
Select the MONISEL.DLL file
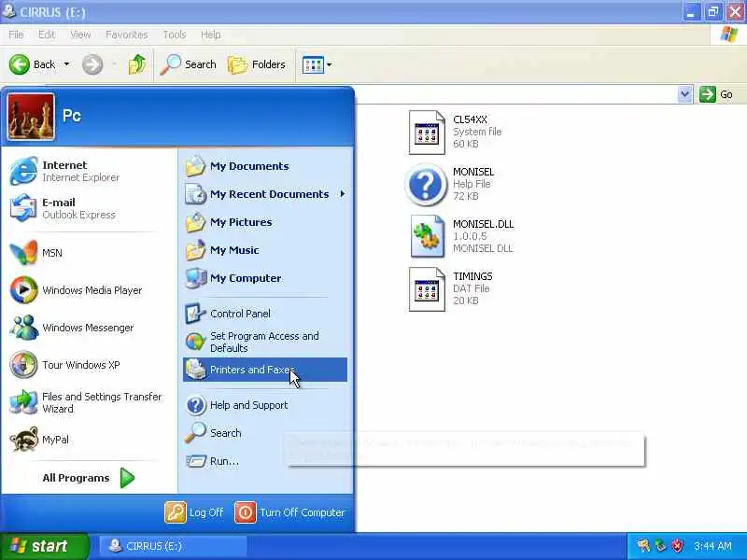(x=462, y=237)
